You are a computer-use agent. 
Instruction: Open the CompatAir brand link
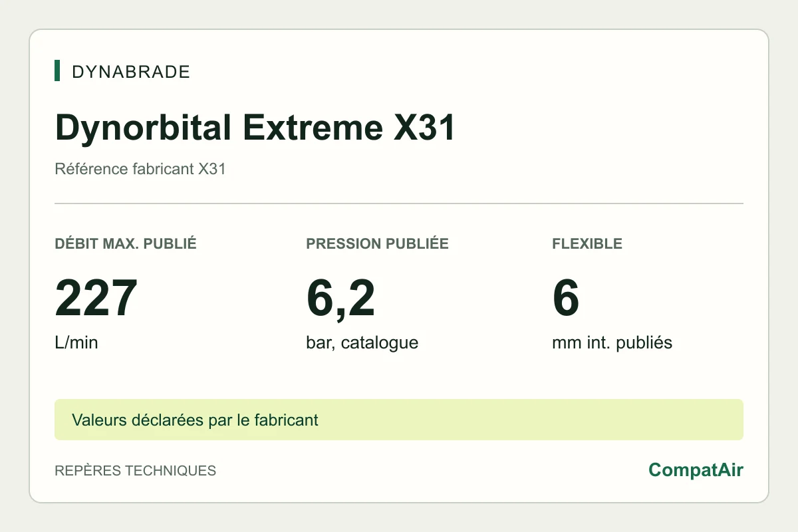click(696, 470)
